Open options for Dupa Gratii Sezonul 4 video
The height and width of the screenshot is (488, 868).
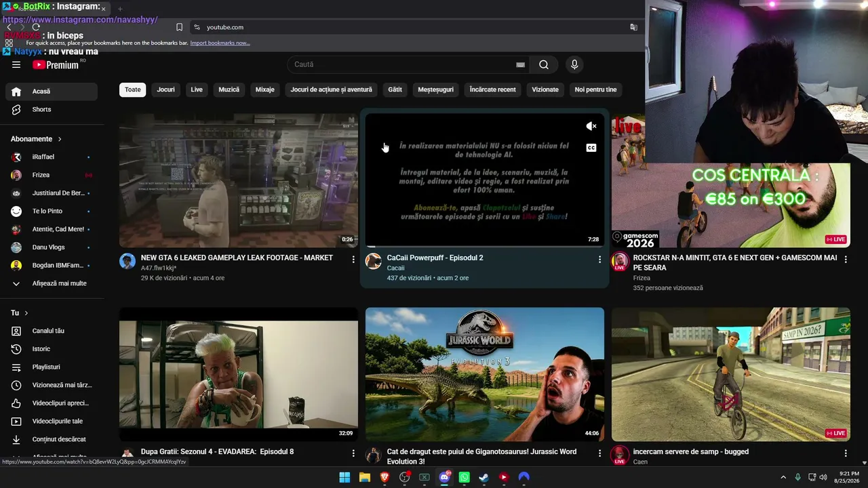pyautogui.click(x=353, y=453)
